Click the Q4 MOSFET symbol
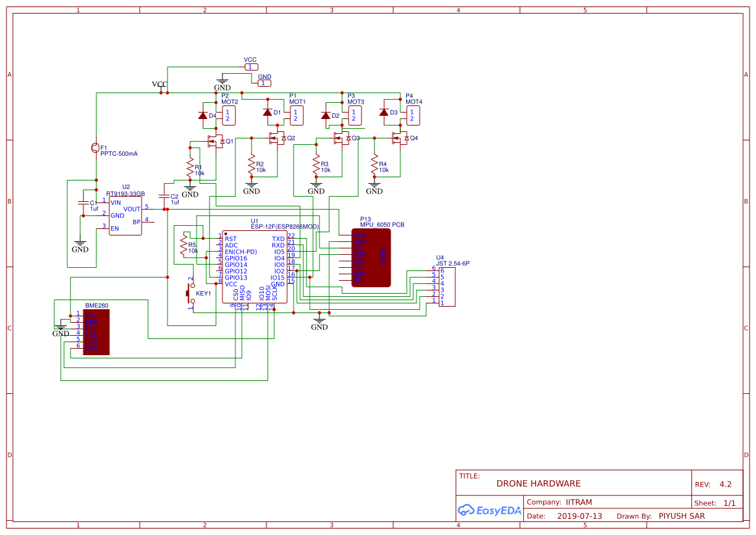 pyautogui.click(x=398, y=138)
